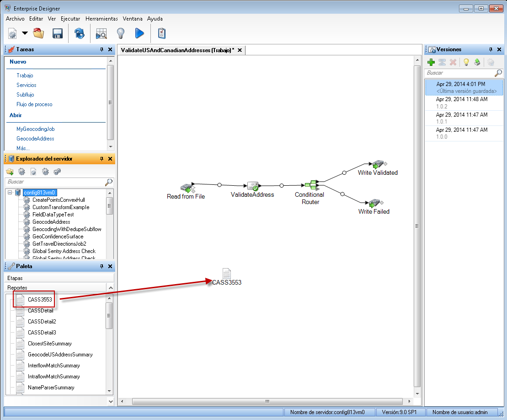Pin the Tareas panel

(101, 49)
